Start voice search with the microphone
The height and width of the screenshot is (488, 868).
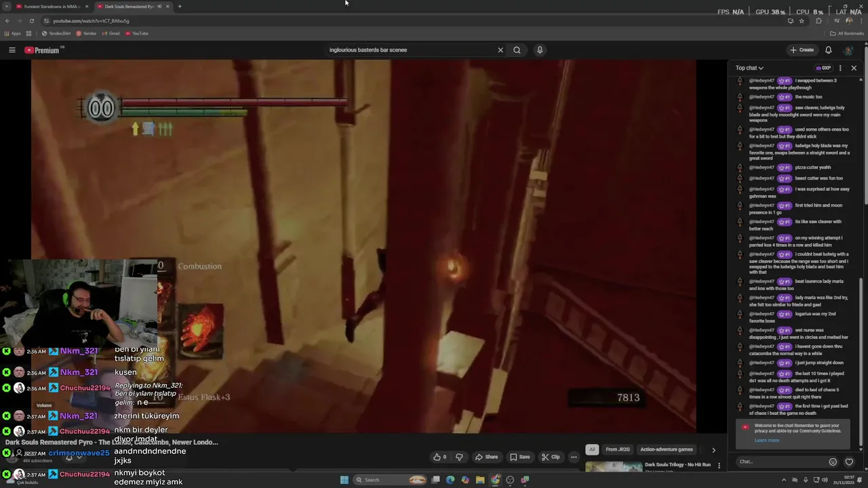(540, 50)
